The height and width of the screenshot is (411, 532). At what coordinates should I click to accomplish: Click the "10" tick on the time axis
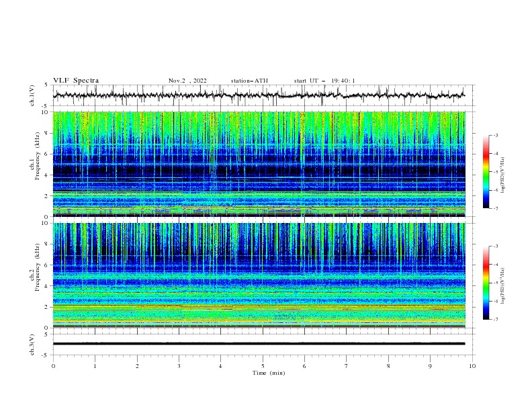coord(472,366)
